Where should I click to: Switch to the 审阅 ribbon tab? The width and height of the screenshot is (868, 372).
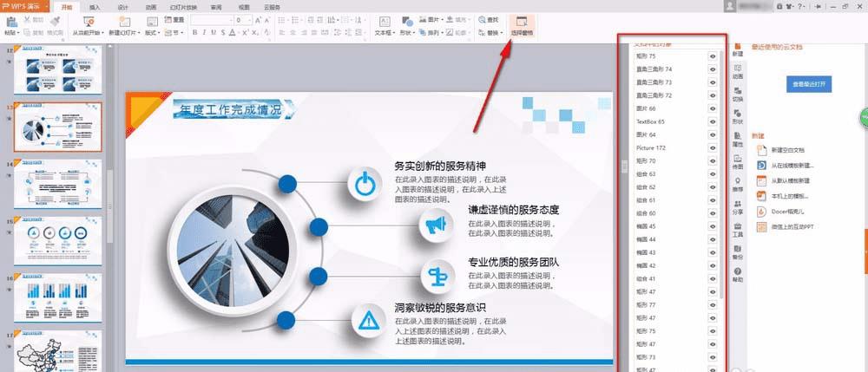[x=216, y=7]
